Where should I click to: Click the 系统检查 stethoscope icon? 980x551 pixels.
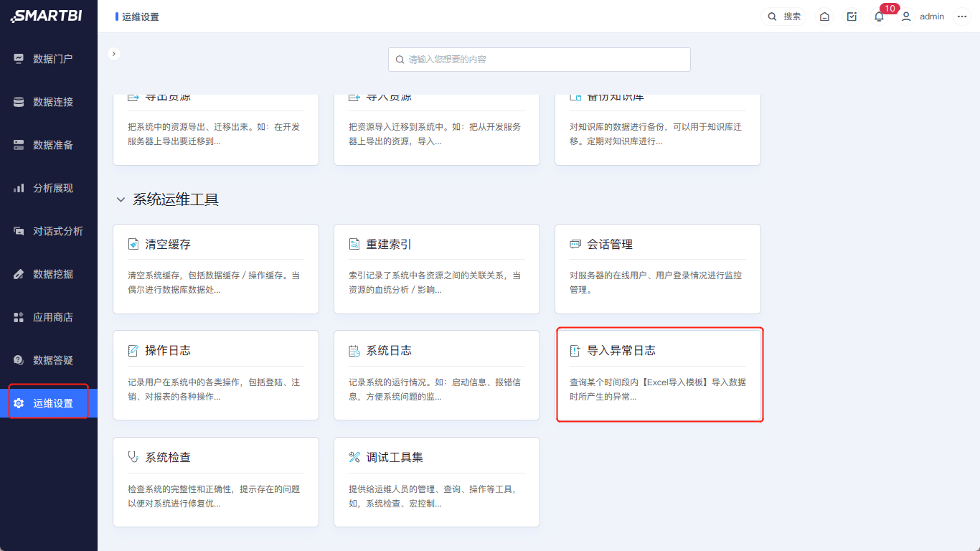[133, 457]
